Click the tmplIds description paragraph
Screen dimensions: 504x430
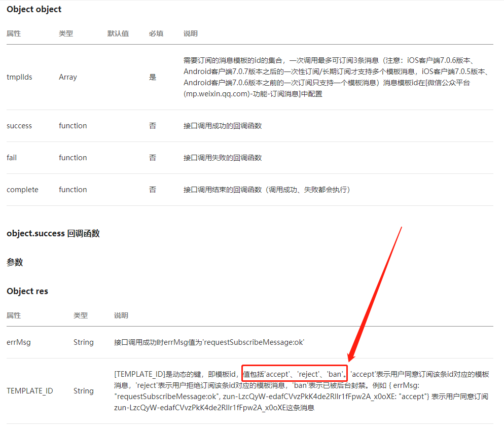[336, 77]
